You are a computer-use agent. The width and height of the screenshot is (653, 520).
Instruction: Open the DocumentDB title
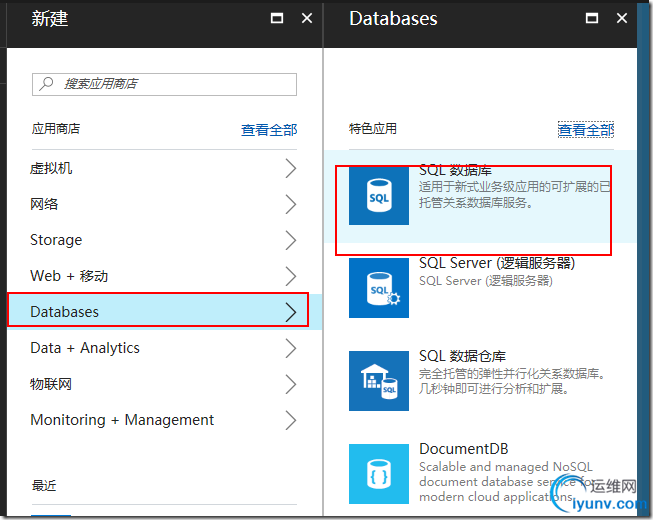[464, 449]
